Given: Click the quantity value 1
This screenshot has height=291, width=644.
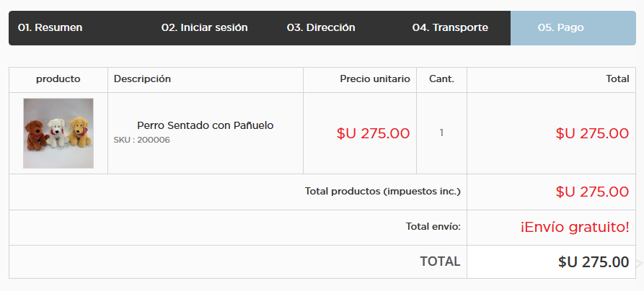Looking at the screenshot, I should coord(441,133).
